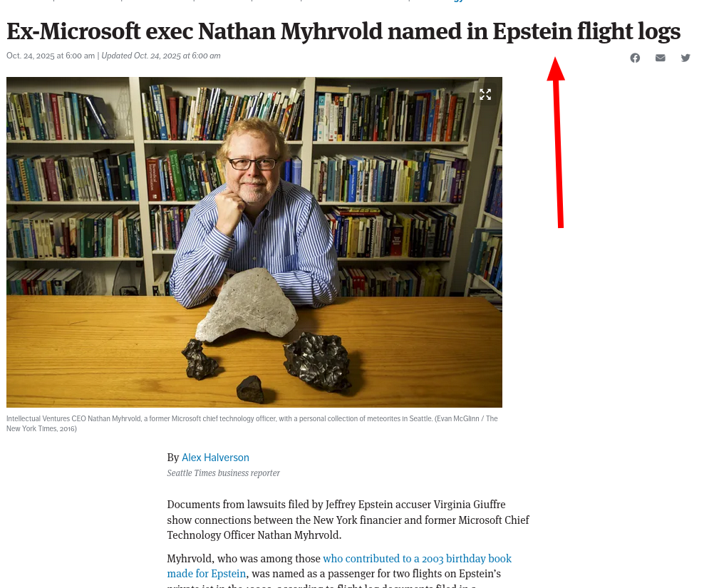The width and height of the screenshot is (709, 588).
Task: Expand the photo to fullscreen
Action: coord(485,94)
